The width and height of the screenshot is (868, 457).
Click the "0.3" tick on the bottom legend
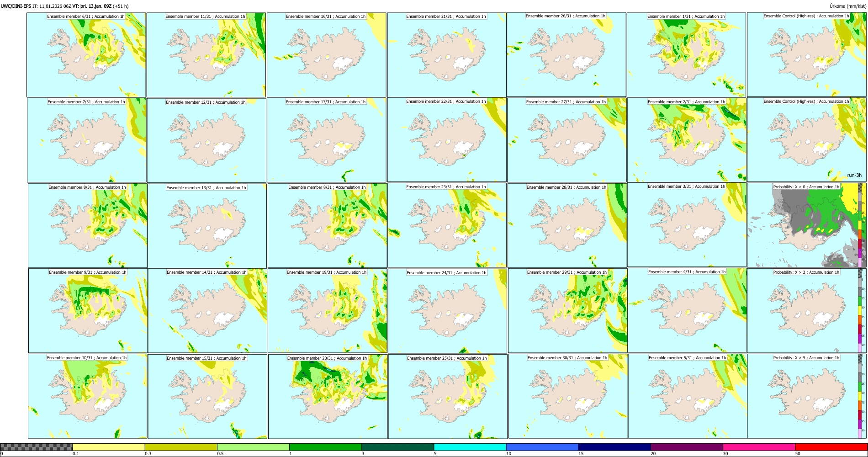(148, 454)
